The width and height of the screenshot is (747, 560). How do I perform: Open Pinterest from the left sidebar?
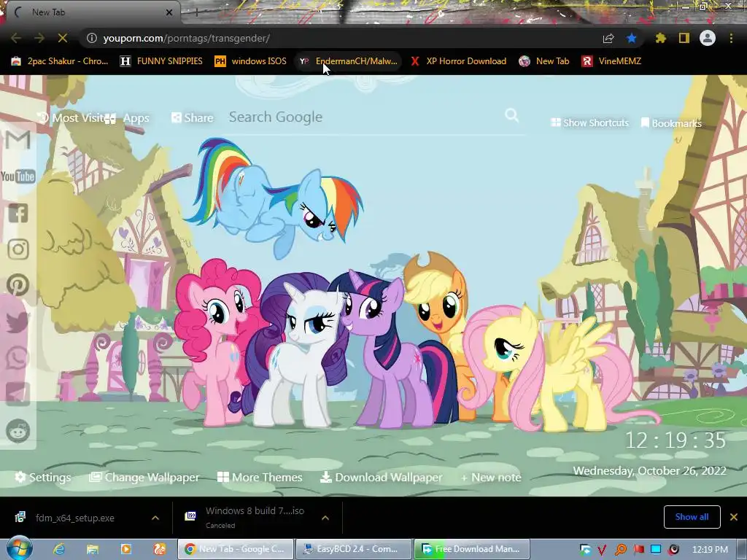18,285
